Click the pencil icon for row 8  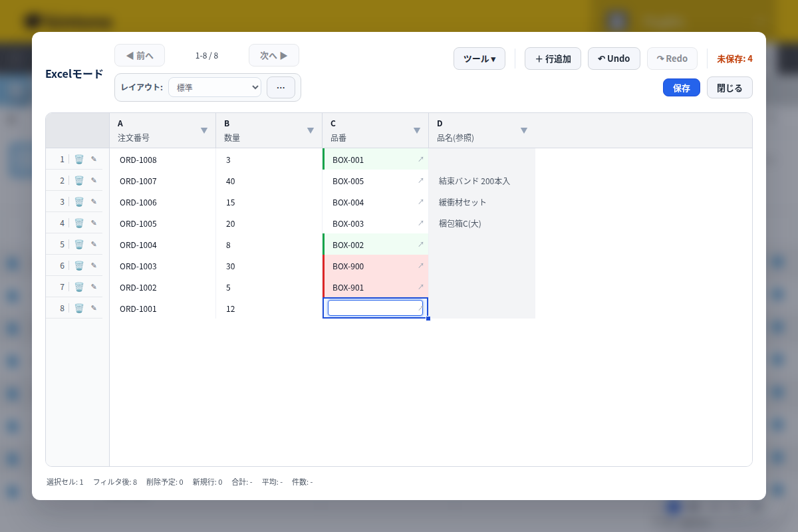94,308
